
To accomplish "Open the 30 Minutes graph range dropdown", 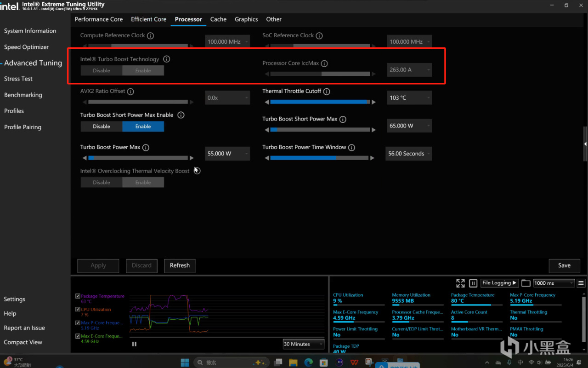I will coord(304,344).
